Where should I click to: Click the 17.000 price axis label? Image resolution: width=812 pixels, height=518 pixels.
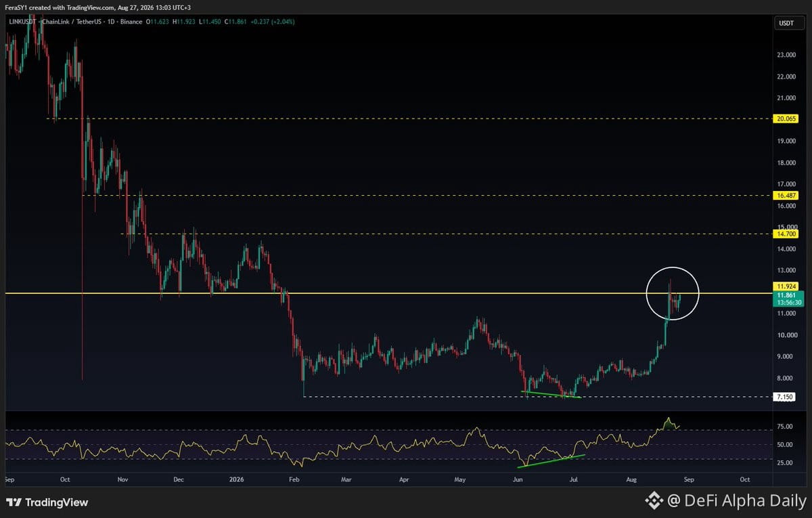click(x=786, y=184)
